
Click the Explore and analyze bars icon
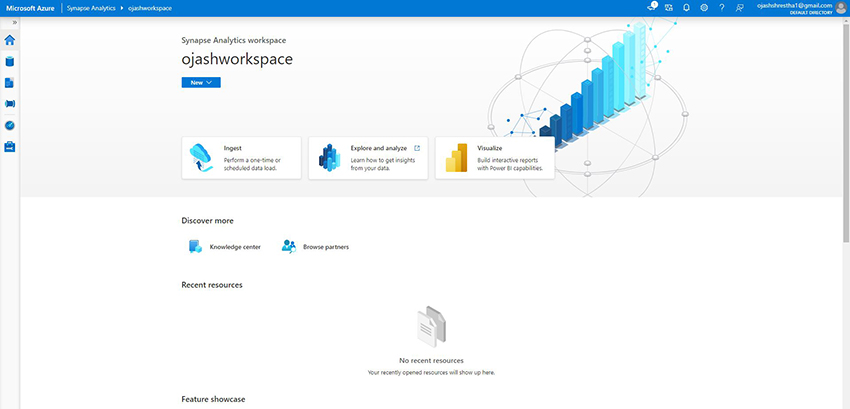click(329, 158)
